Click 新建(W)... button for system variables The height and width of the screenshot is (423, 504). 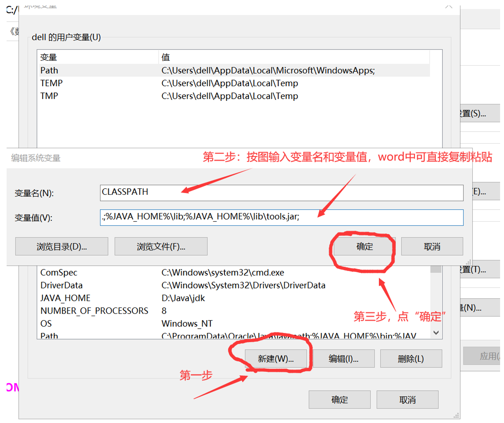click(276, 358)
